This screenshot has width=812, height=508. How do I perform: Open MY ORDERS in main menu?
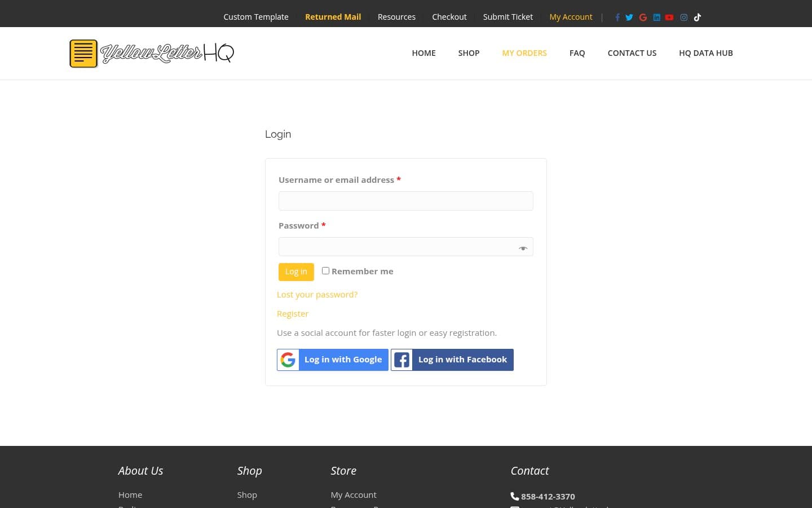(524, 53)
